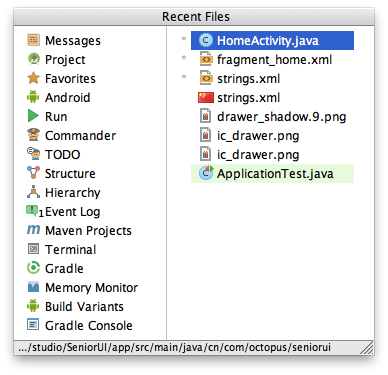This screenshot has width=388, height=375.
Task: Click the Build Variants android icon
Action: click(33, 306)
